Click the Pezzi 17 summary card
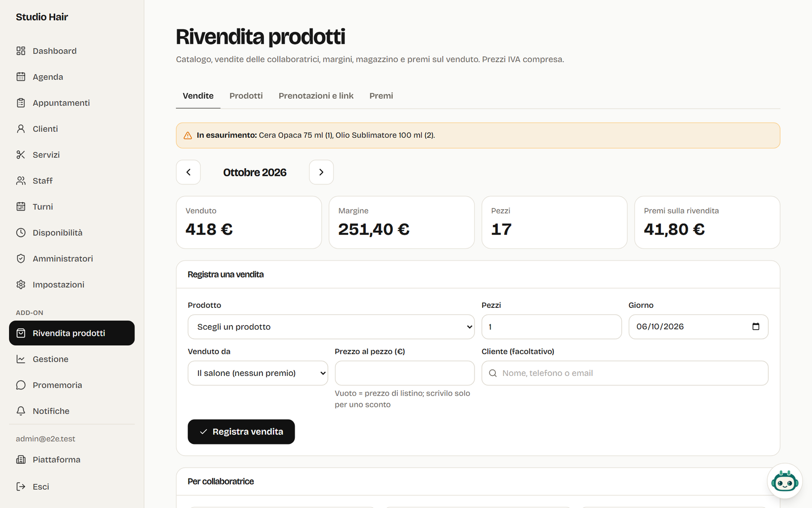Viewport: 812px width, 508px height. pos(554,223)
